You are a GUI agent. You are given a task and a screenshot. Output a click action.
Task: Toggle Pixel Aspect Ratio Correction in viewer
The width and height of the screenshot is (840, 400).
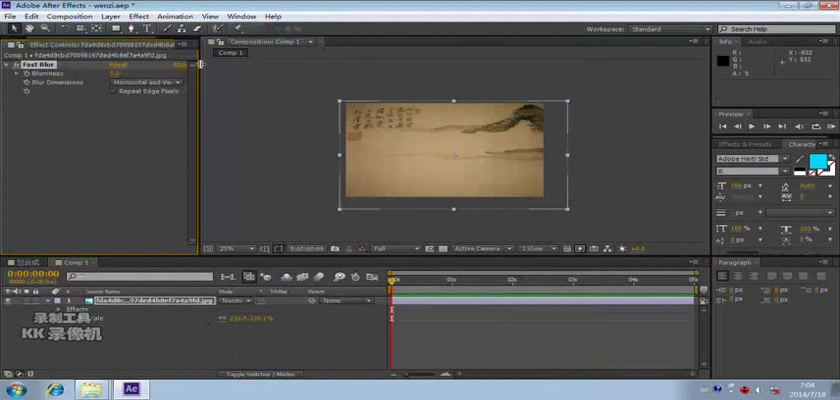pyautogui.click(x=567, y=249)
